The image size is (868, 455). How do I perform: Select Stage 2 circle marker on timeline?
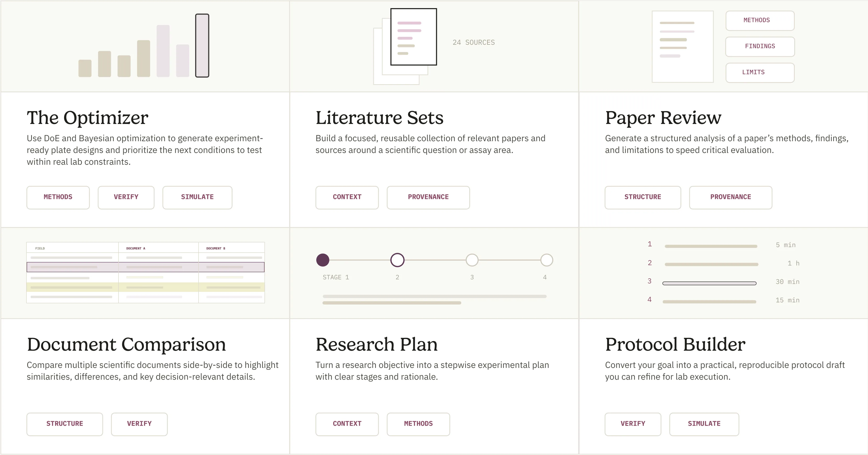pos(397,260)
